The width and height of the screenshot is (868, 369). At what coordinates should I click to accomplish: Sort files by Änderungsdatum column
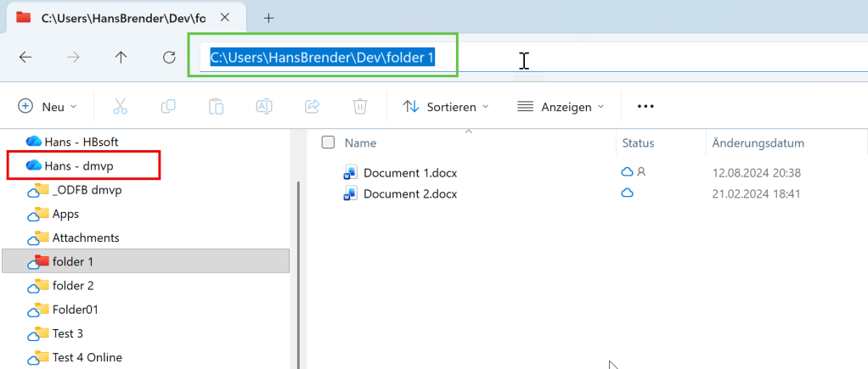(x=758, y=143)
